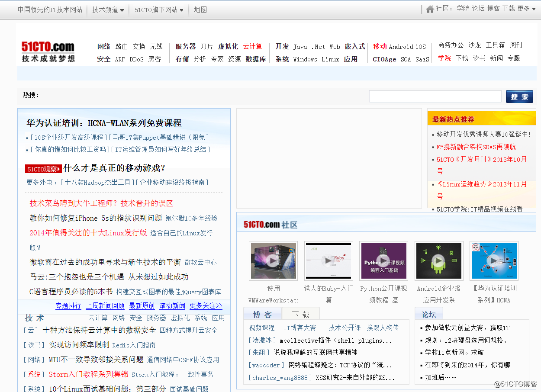The image size is (541, 392).
Task: Open the 开发 navigation category
Action: 282,46
